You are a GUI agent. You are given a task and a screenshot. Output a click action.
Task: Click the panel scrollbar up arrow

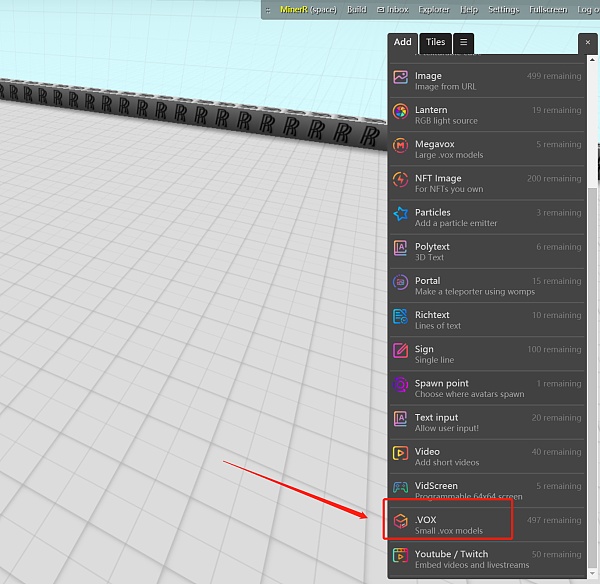592,60
